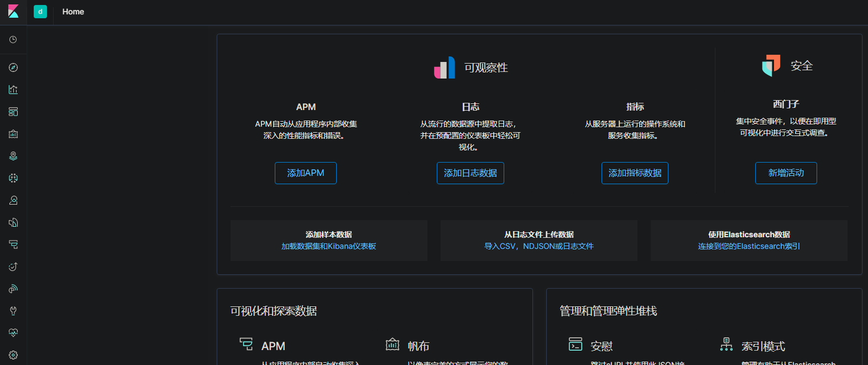Click the 添加APM button

coord(306,173)
